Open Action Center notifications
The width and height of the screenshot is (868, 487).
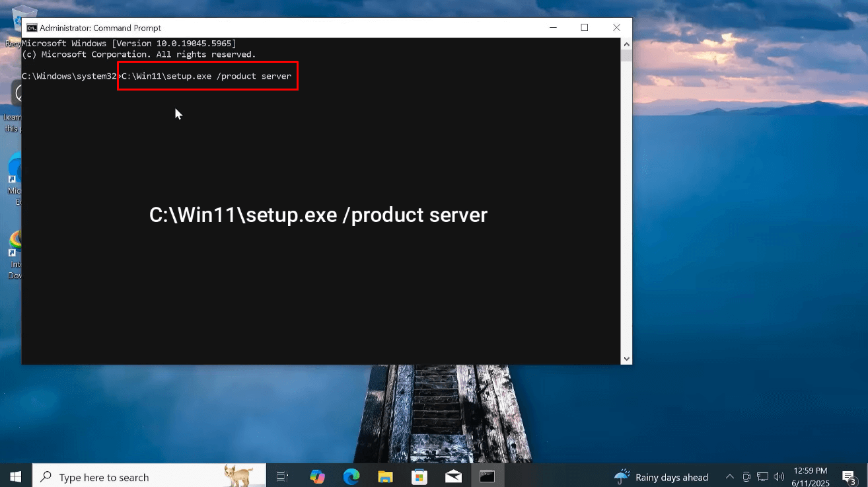coord(848,476)
